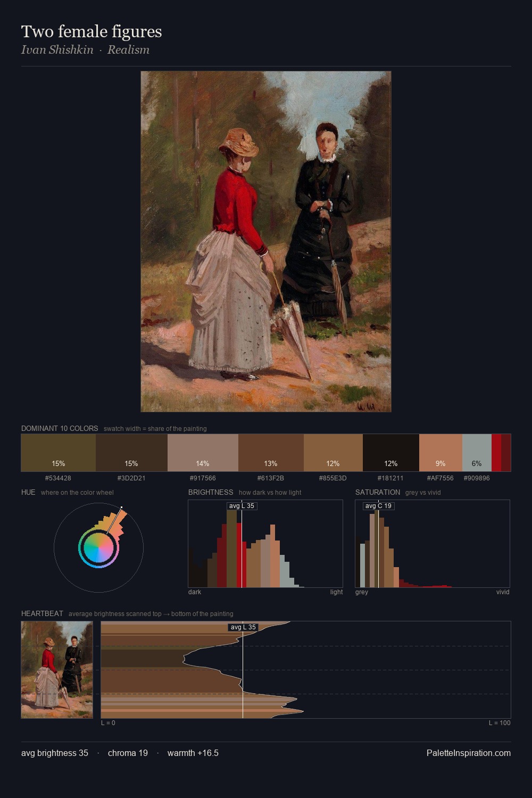This screenshot has height=798, width=532.
Task: Click the title Two female figures
Action: tap(92, 31)
